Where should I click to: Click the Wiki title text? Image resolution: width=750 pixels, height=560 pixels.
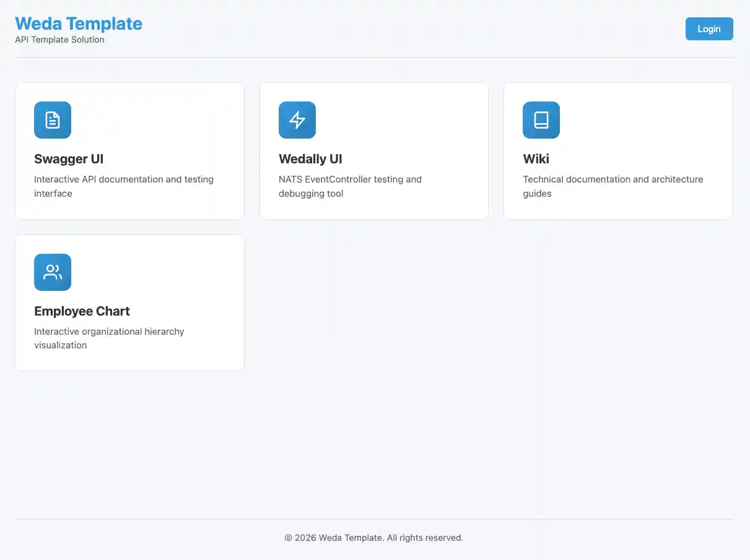536,159
